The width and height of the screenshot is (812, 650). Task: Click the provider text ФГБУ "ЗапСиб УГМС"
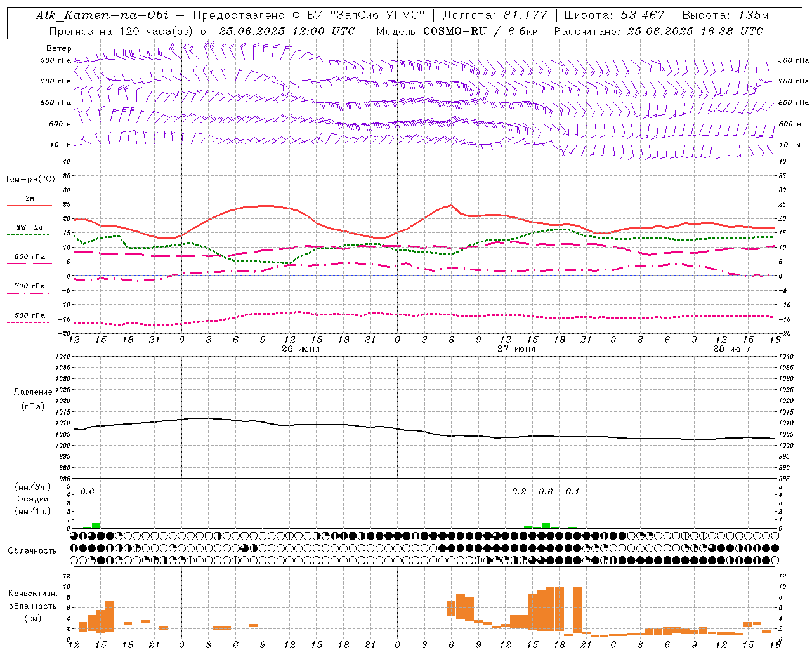(360, 15)
